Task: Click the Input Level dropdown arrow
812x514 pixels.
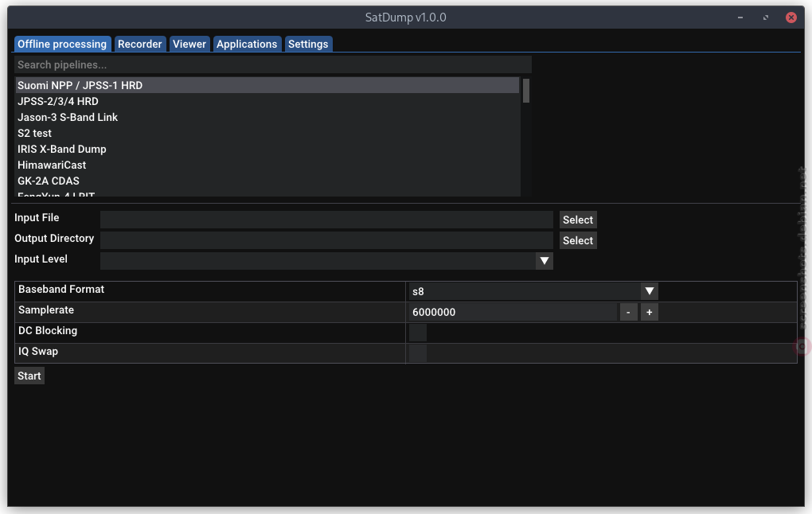Action: (x=545, y=261)
